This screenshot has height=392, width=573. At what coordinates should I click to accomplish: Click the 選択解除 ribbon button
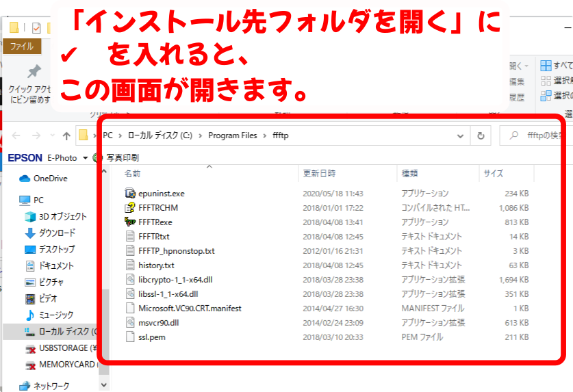557,80
